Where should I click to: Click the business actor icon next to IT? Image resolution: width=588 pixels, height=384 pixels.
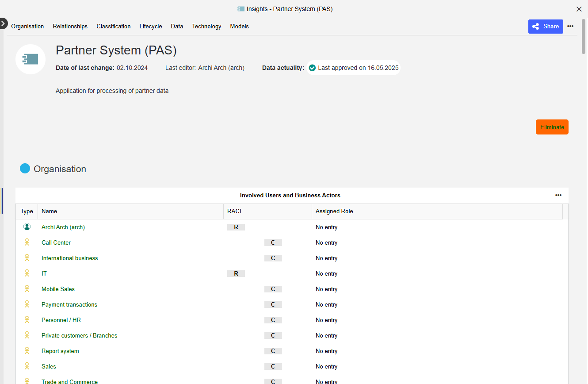tap(27, 273)
